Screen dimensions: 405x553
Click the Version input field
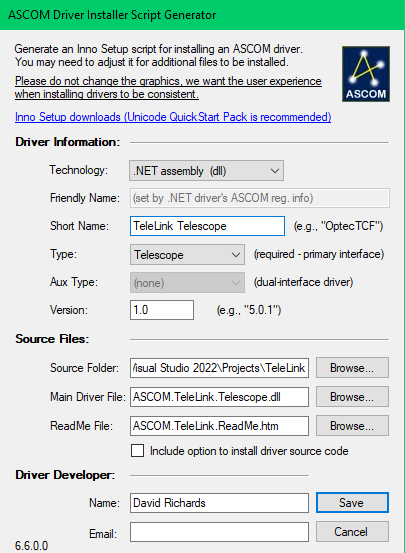[x=162, y=310]
